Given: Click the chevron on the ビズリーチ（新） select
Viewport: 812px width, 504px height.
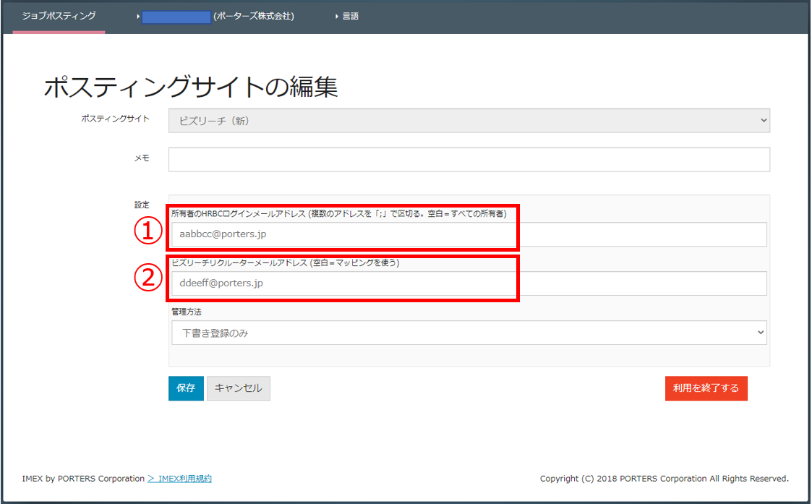Looking at the screenshot, I should [x=764, y=121].
